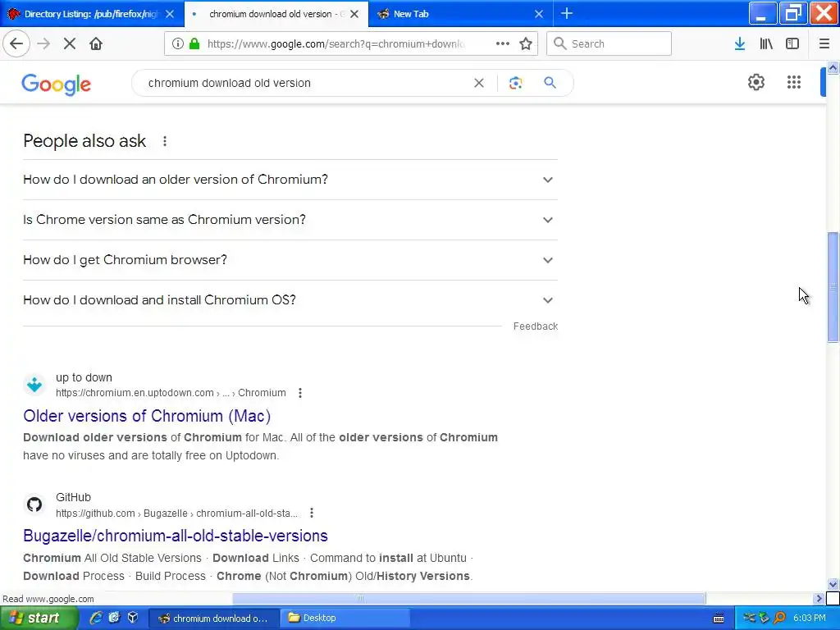Viewport: 840px width, 630px height.
Task: Click the taskbar clock showing 6:03 PM
Action: tap(810, 618)
